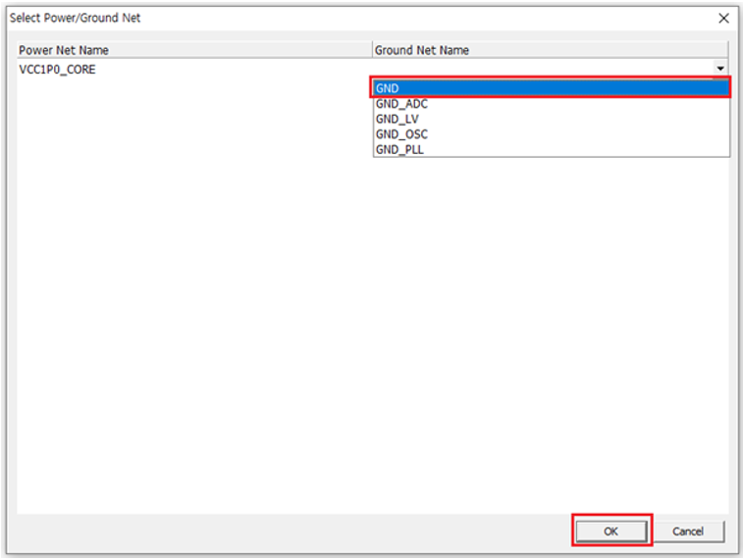Screen dimensions: 743x560
Task: Open the Ground Net Name dropdown arrow
Action: 720,69
